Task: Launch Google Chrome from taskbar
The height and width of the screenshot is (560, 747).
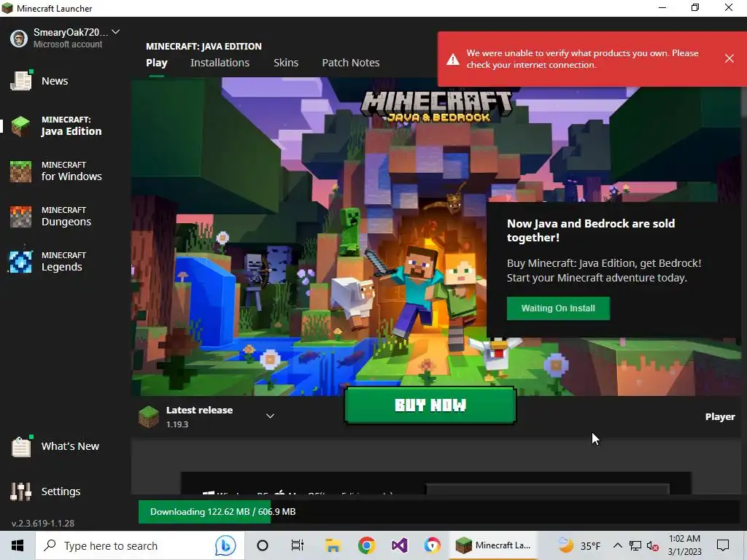Action: pyautogui.click(x=367, y=545)
